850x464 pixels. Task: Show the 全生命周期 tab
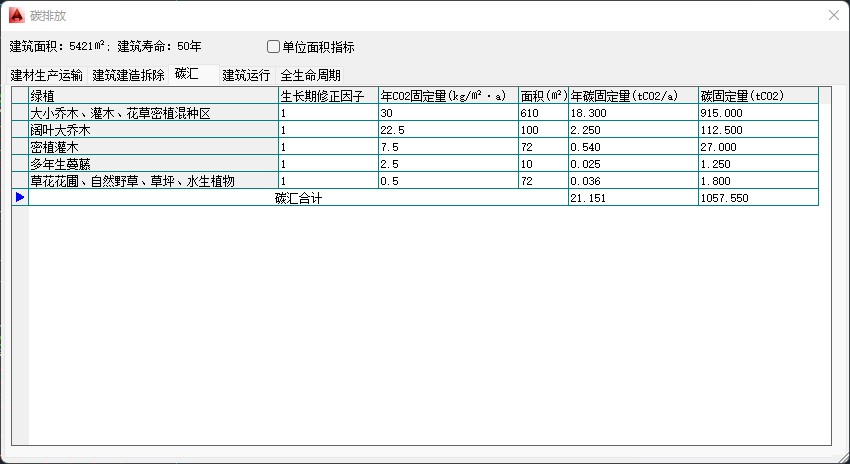click(x=310, y=75)
